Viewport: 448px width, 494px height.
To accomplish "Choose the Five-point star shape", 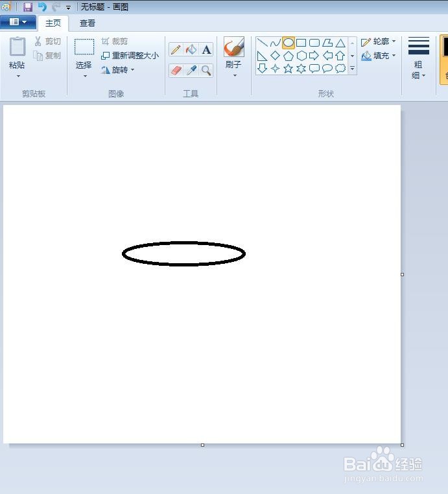I will pos(289,68).
